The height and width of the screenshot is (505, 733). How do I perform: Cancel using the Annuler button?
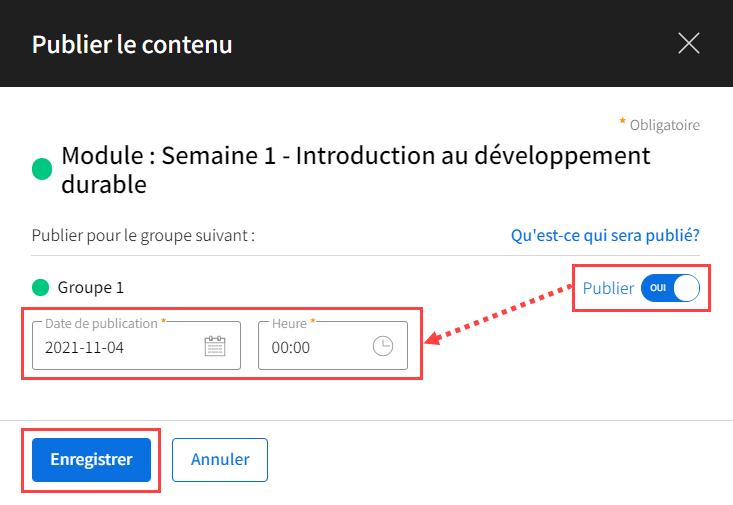coord(220,460)
